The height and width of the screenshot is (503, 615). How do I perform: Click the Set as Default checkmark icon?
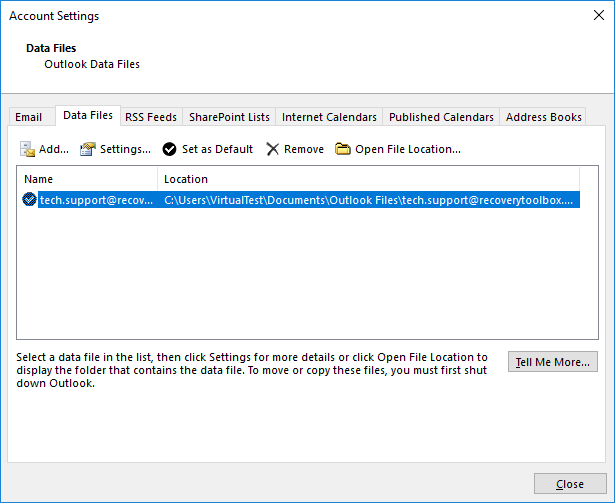tap(169, 149)
